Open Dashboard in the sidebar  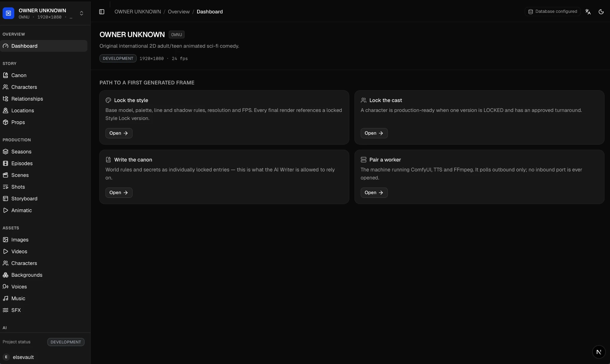click(x=44, y=46)
